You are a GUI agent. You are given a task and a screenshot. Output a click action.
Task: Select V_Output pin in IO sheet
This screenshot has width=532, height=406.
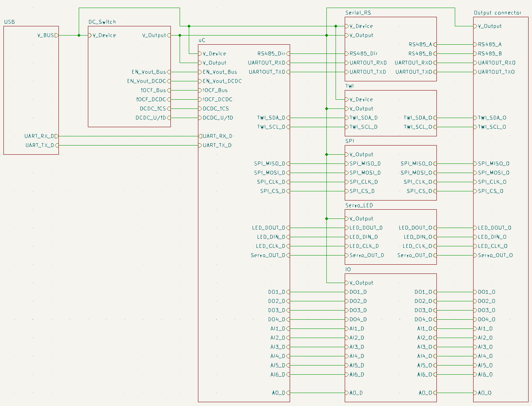tap(359, 283)
